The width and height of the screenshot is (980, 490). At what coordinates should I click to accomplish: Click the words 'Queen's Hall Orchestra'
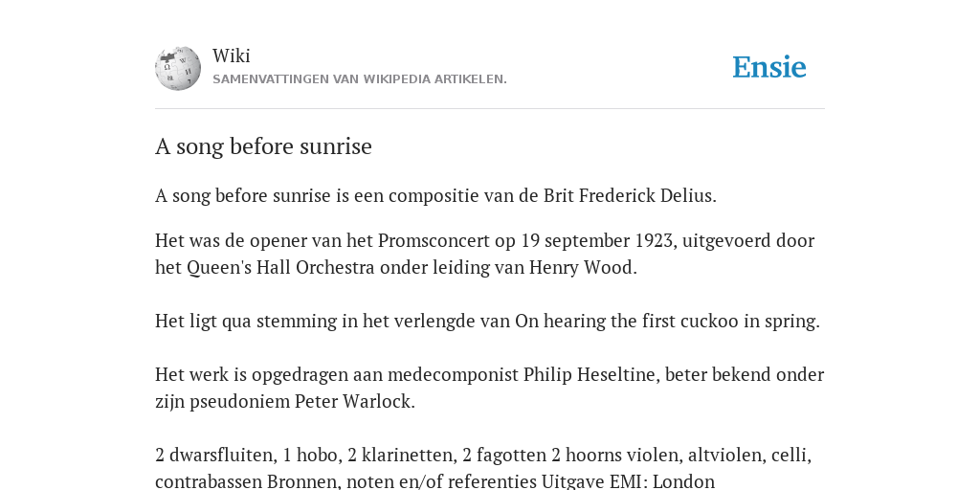(280, 268)
